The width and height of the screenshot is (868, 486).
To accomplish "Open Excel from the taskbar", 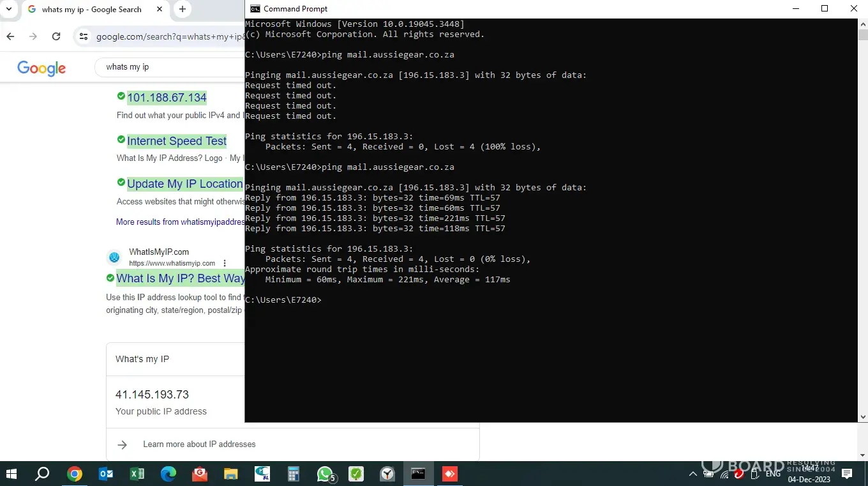I will [x=137, y=474].
